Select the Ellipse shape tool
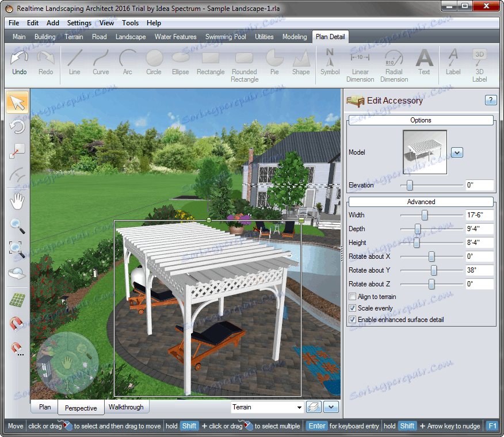This screenshot has height=437, width=504. point(180,63)
